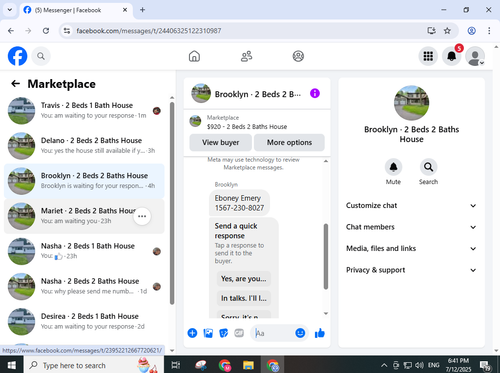Screen dimensions: 500x373
Task: Click the Windows taskbar search box
Action: click(x=93, y=365)
